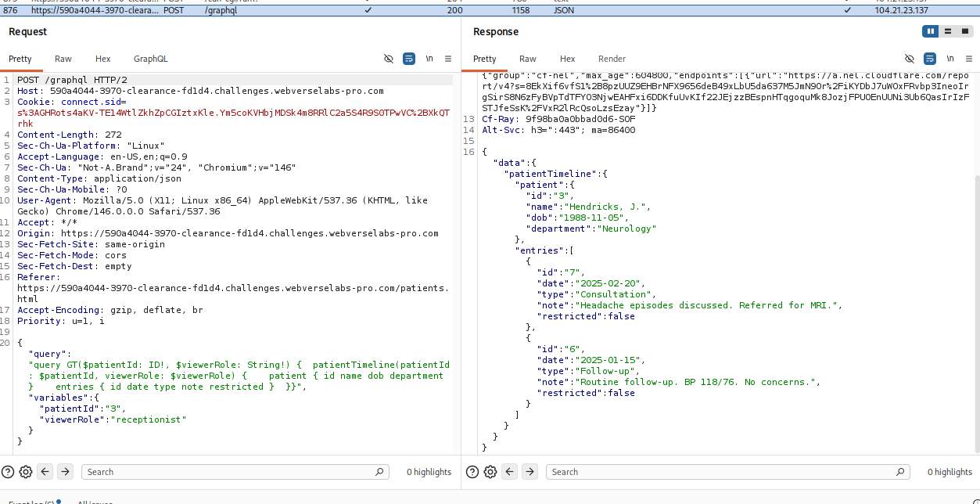Open the Request panel hamburger menu

coord(448,59)
